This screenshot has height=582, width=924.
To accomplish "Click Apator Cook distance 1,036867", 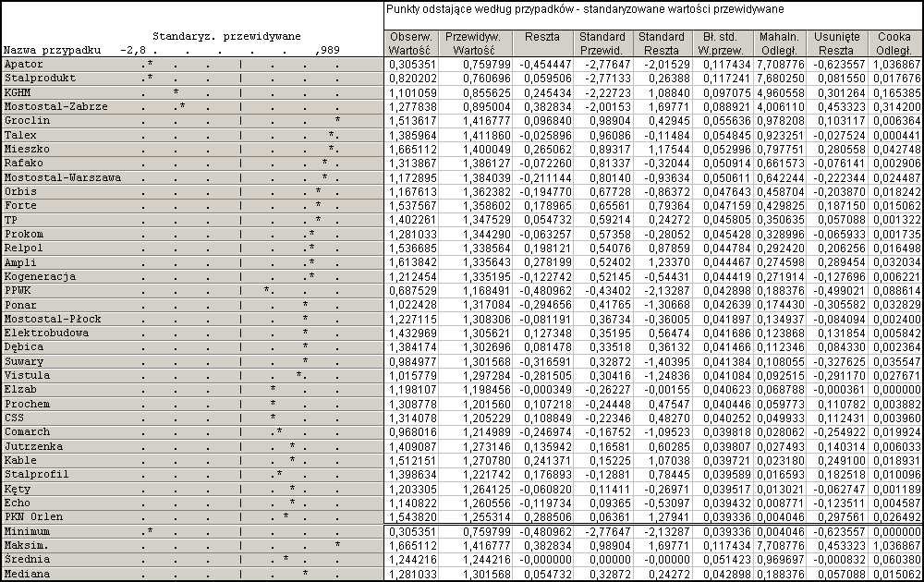I will click(897, 65).
